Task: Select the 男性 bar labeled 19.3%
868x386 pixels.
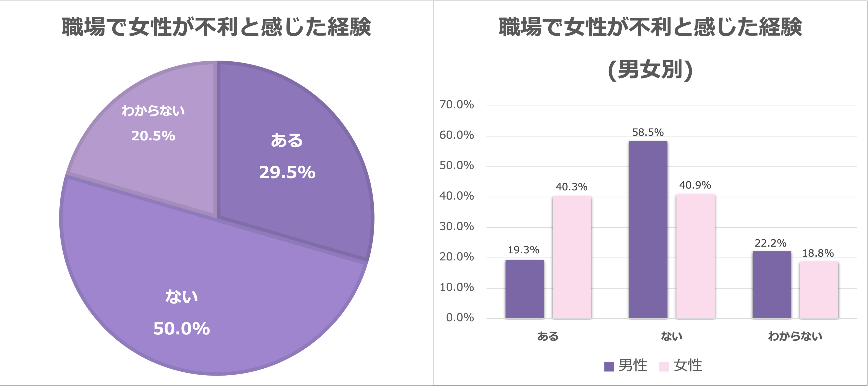Action: (525, 289)
